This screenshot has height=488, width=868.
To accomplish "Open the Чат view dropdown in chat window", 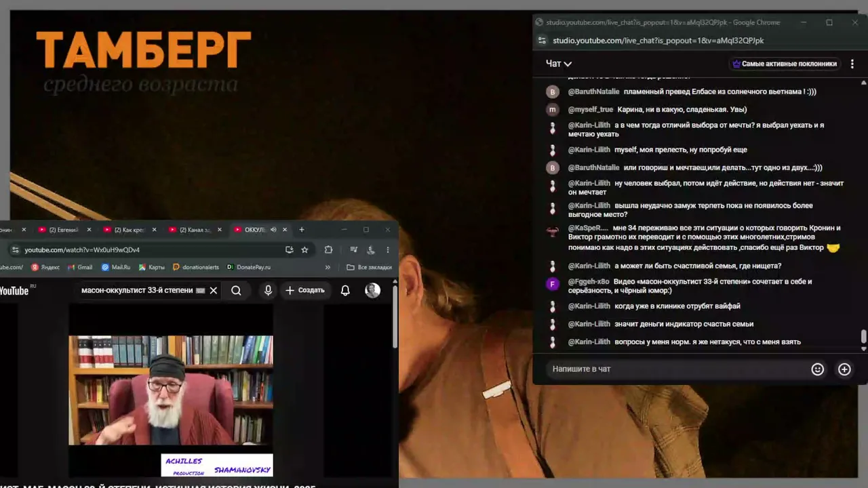I will pyautogui.click(x=559, y=64).
